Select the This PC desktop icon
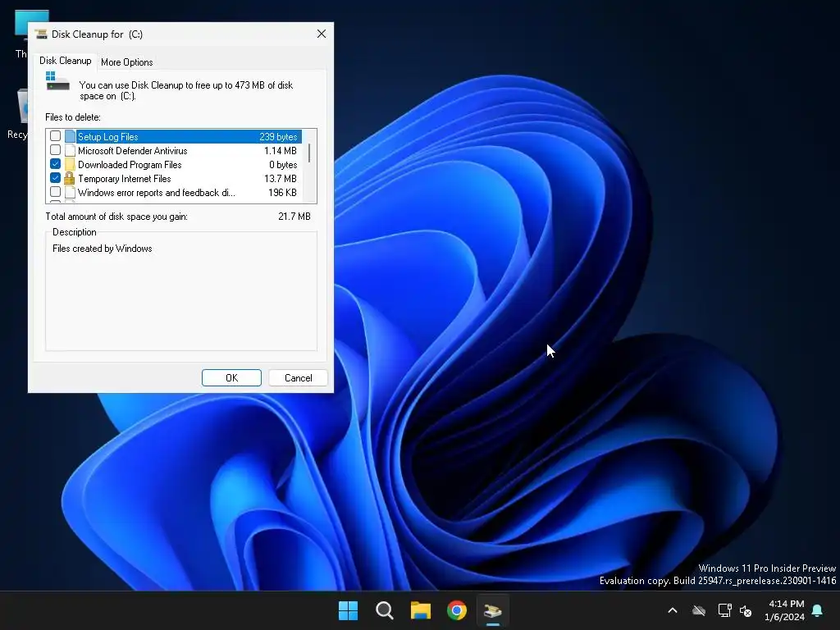840x630 pixels. click(x=21, y=33)
